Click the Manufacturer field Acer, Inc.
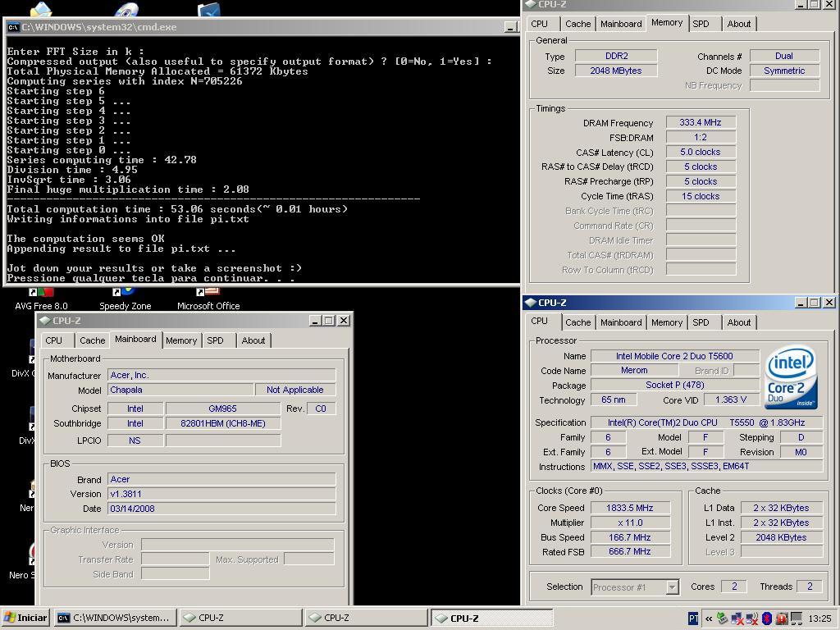This screenshot has width=840, height=630. pos(221,376)
